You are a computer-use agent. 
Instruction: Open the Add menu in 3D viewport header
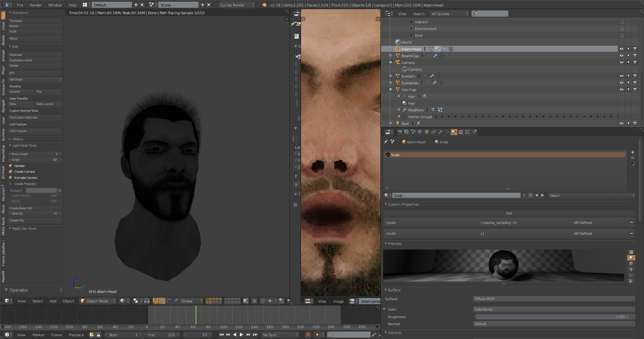pos(53,301)
